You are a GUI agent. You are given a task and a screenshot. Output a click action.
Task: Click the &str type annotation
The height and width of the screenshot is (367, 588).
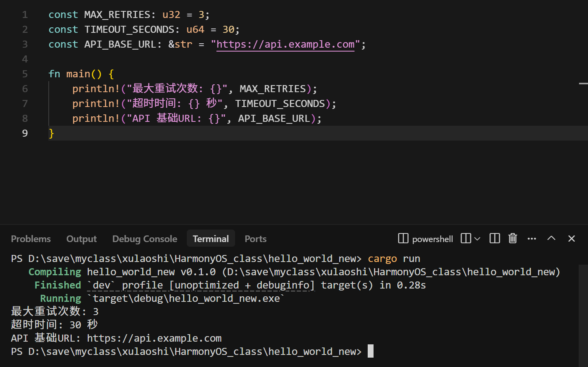click(x=180, y=45)
